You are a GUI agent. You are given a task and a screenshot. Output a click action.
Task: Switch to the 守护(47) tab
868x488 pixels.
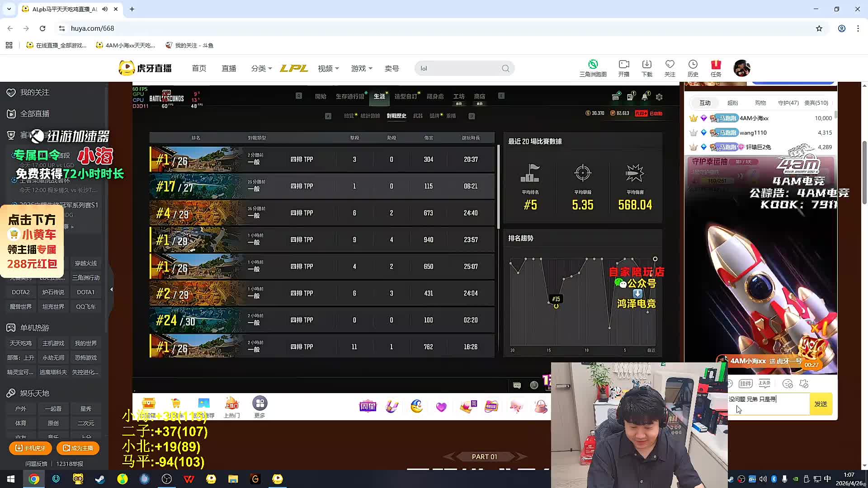click(788, 103)
